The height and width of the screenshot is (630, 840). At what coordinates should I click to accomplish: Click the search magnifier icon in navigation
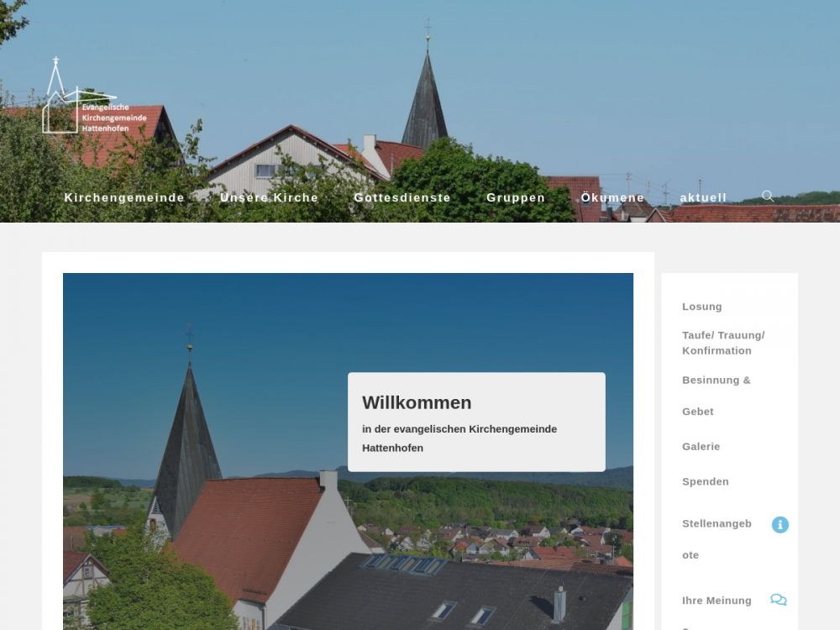click(x=767, y=197)
